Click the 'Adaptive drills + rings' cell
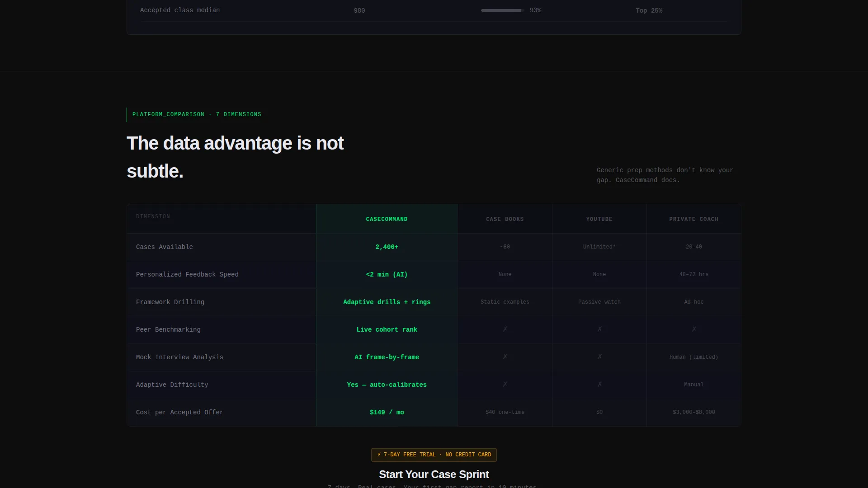 click(x=387, y=302)
